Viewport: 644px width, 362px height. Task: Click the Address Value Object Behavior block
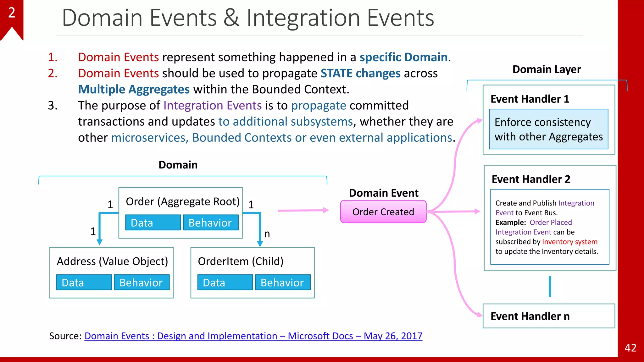tap(142, 282)
